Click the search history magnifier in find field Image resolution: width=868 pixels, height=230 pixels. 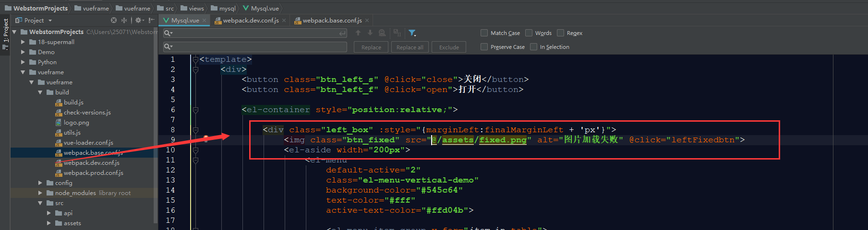click(168, 33)
